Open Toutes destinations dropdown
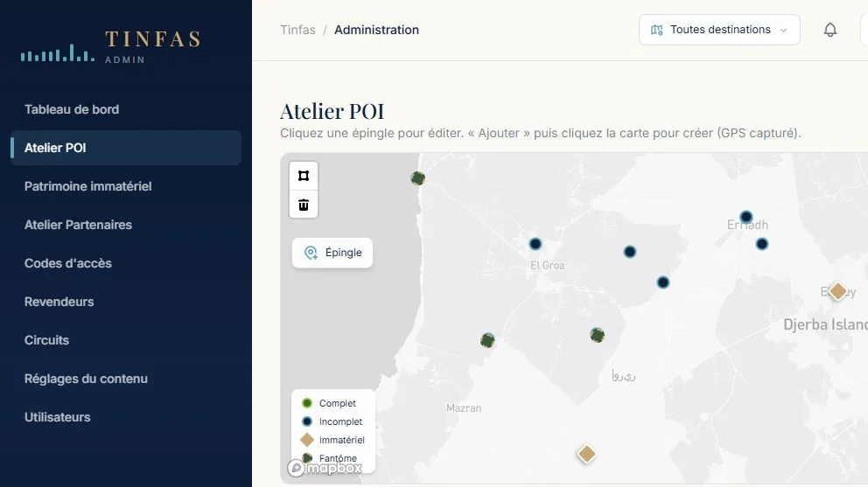Image resolution: width=868 pixels, height=487 pixels. [719, 30]
